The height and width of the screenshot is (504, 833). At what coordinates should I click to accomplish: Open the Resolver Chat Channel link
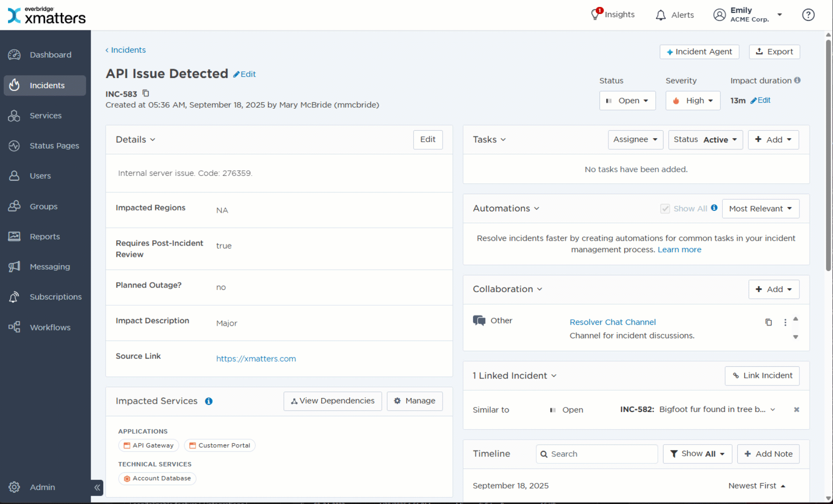click(x=613, y=322)
